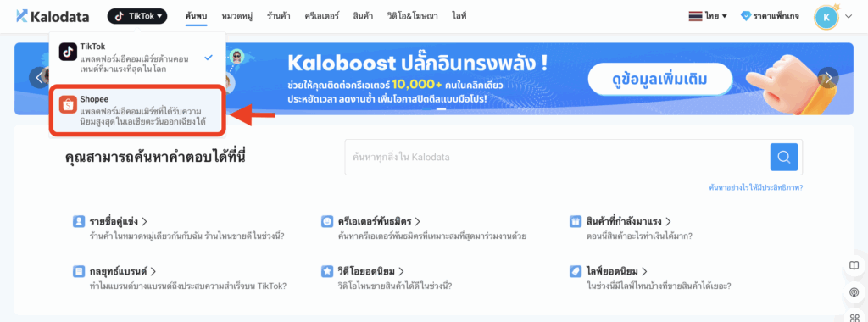The width and height of the screenshot is (868, 322).
Task: Click the ไลฟ์ยอดนิยม tag icon
Action: pos(576,272)
